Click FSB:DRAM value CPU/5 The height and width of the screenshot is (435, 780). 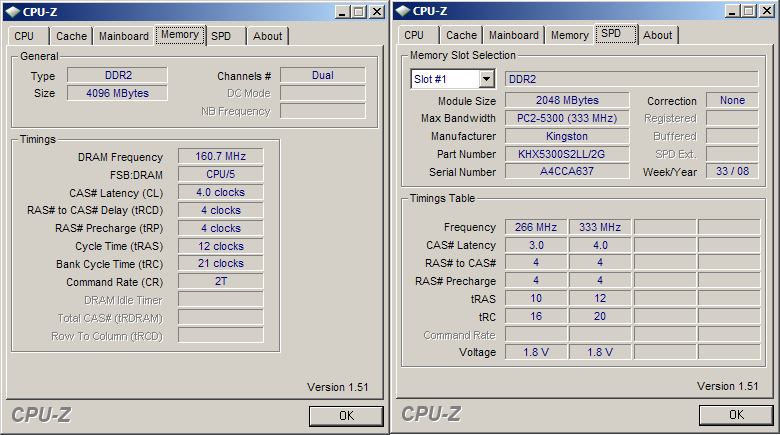tap(220, 174)
